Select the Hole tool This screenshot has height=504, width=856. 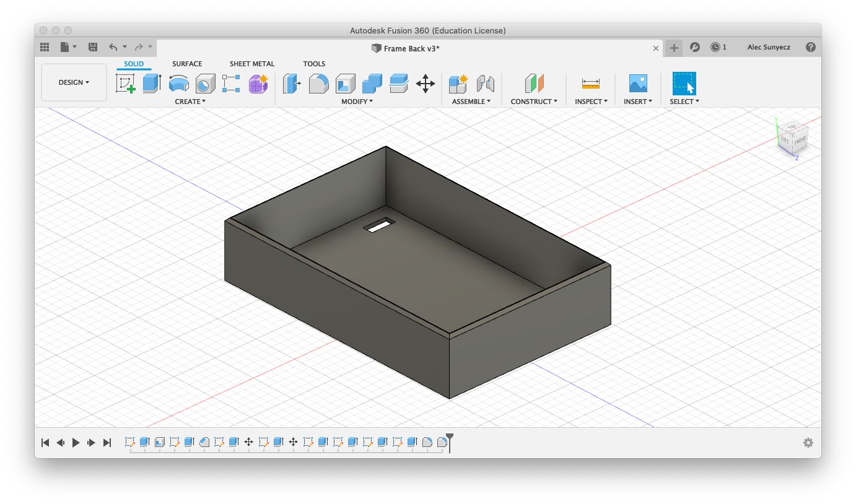[x=205, y=83]
